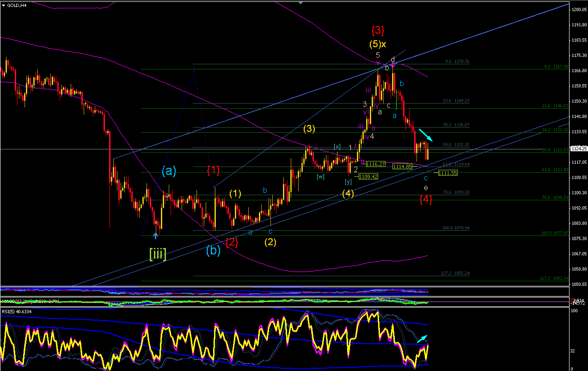Select the green [iii] wave label
This screenshot has height=371, width=588.
click(x=158, y=254)
